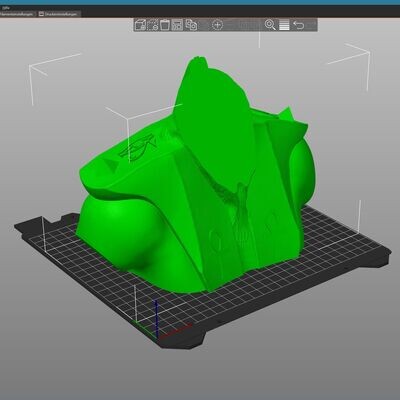Click the Undo arrow icon
The width and height of the screenshot is (400, 400).
coord(298,25)
